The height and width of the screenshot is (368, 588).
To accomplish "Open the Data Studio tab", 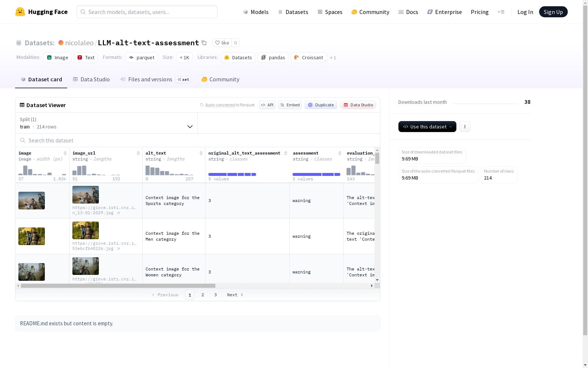I will click(91, 79).
